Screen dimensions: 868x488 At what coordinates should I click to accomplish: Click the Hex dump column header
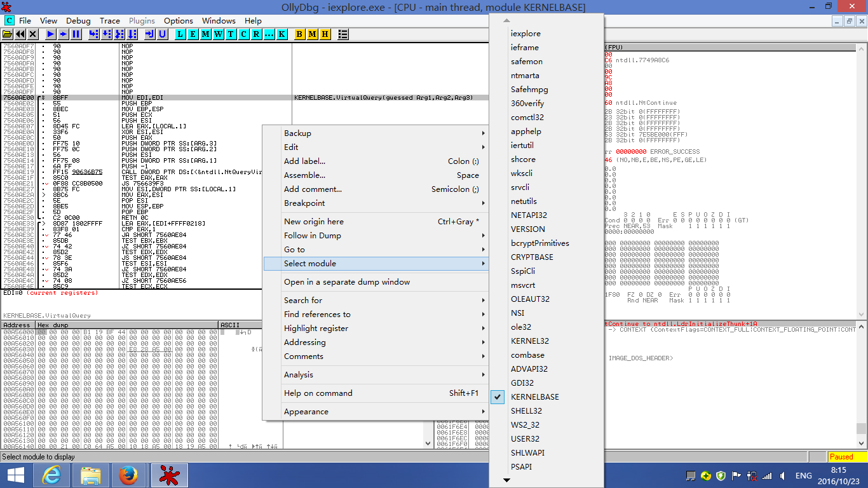(126, 325)
